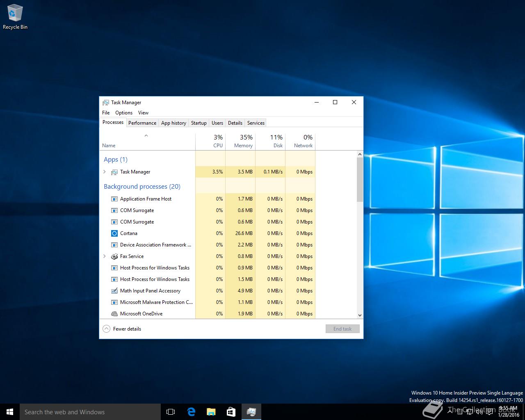Sort by the Name column header

(147, 141)
